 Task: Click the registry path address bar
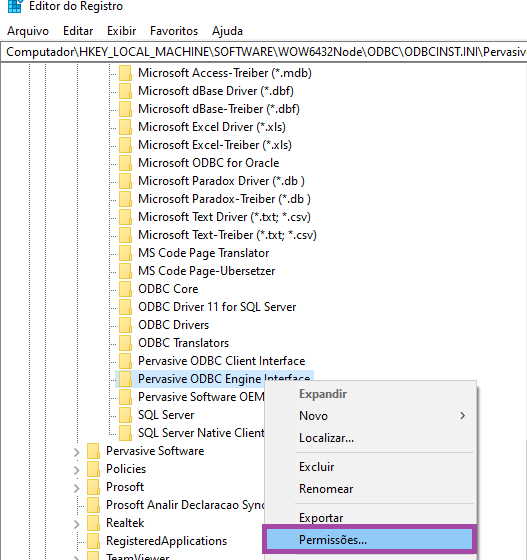point(264,52)
